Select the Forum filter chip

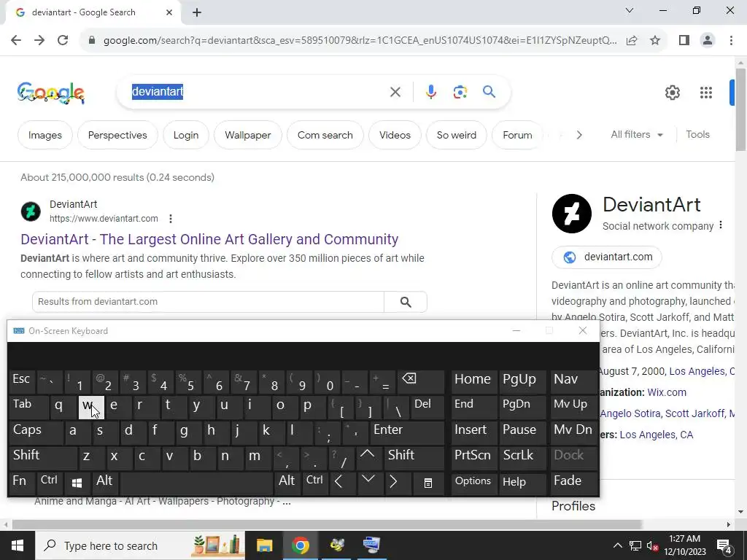point(517,135)
